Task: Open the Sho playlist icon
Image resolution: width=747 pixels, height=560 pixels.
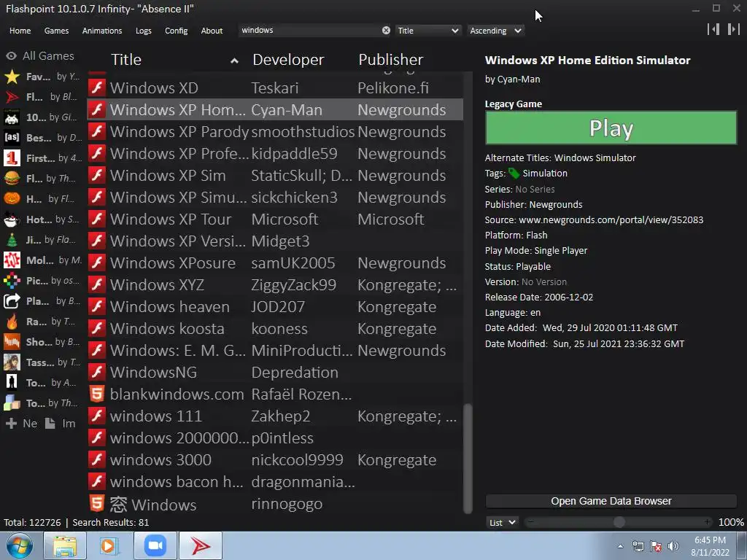Action: tap(12, 342)
